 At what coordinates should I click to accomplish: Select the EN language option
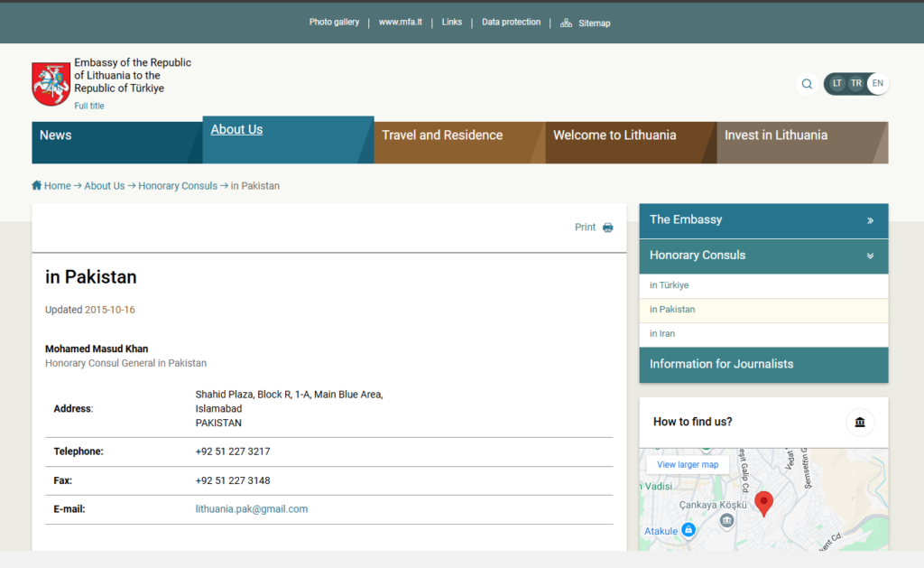[877, 83]
